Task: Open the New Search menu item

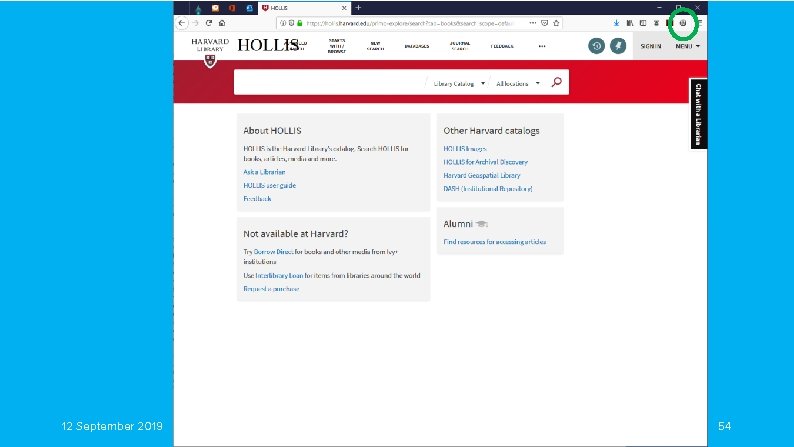Action: [x=375, y=46]
